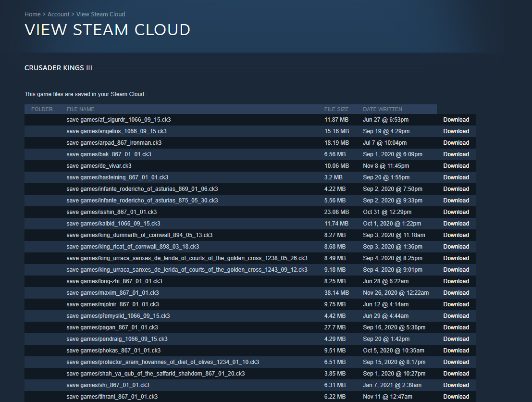532x402 pixels.
Task: Click date Nov 26, 2020 @ 12:22am
Action: (396, 293)
